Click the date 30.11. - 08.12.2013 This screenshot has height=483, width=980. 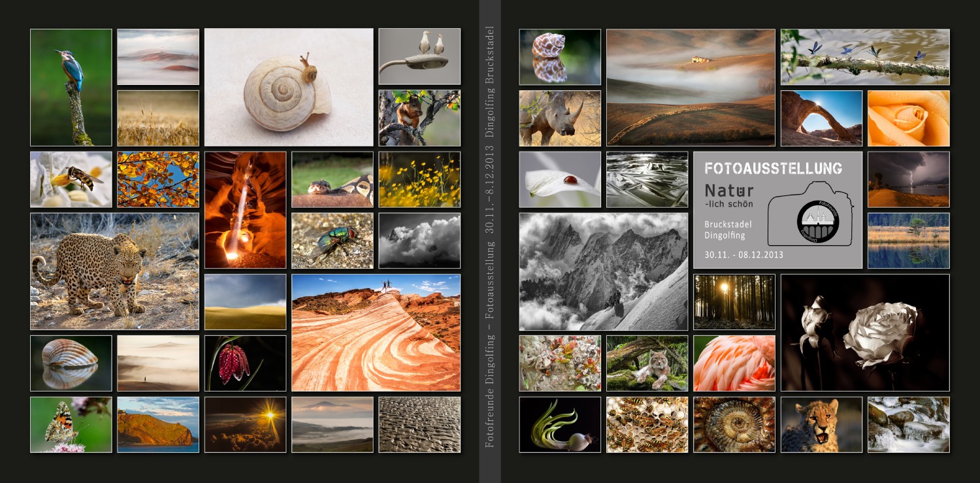[x=743, y=255]
